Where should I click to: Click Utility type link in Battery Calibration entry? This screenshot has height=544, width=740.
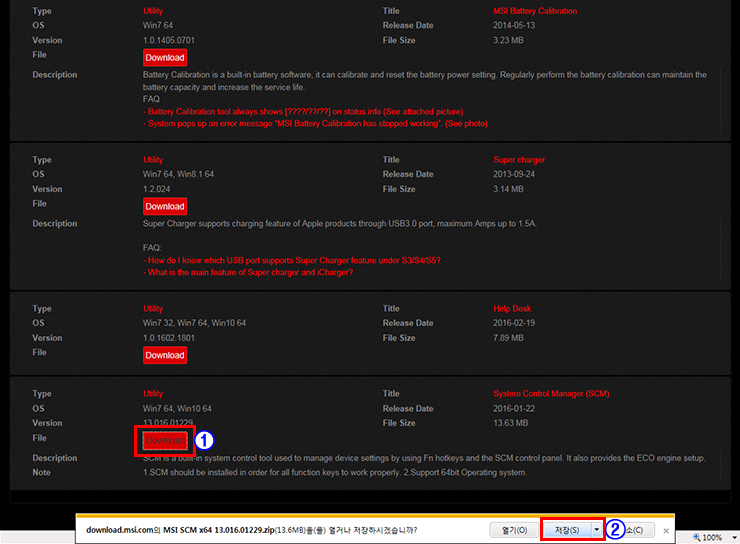153,11
